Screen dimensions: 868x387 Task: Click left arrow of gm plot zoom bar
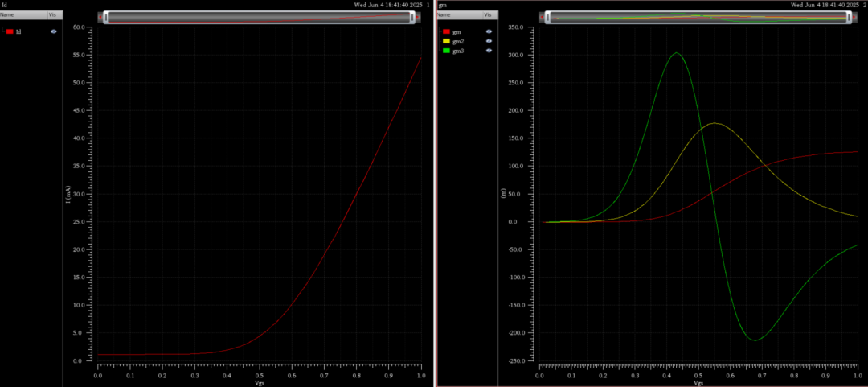542,17
